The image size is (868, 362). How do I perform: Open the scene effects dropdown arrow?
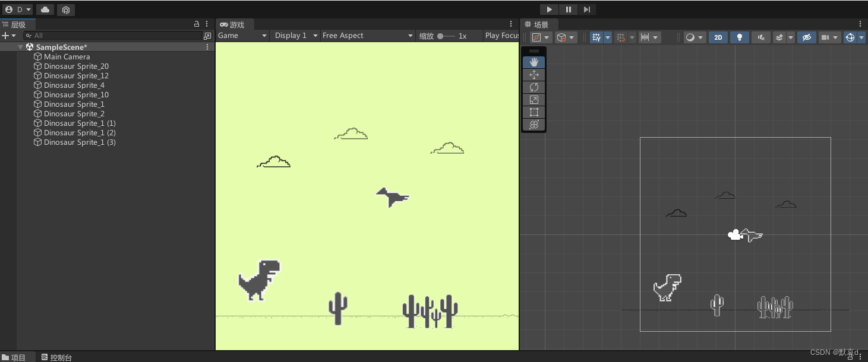pos(791,37)
